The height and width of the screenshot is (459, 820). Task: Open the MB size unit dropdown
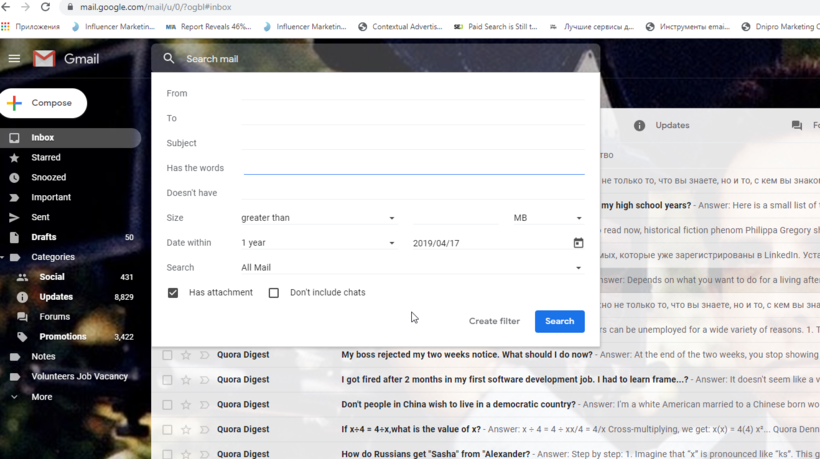(x=547, y=218)
